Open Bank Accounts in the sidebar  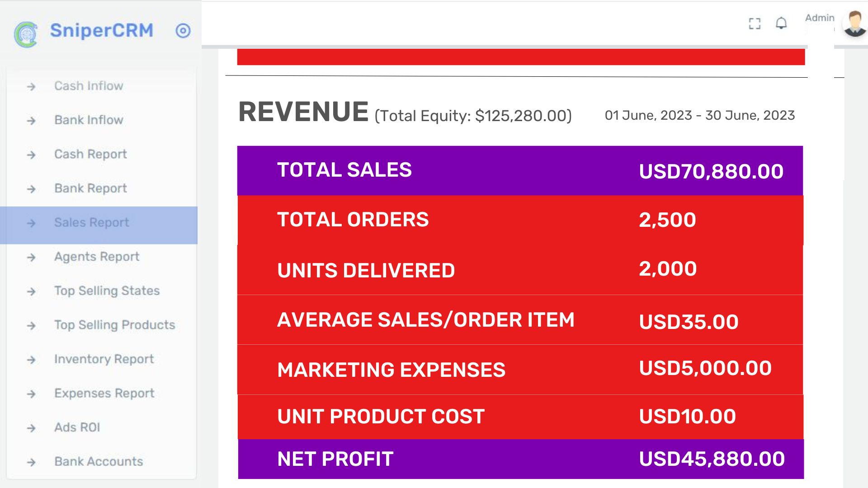tap(99, 461)
